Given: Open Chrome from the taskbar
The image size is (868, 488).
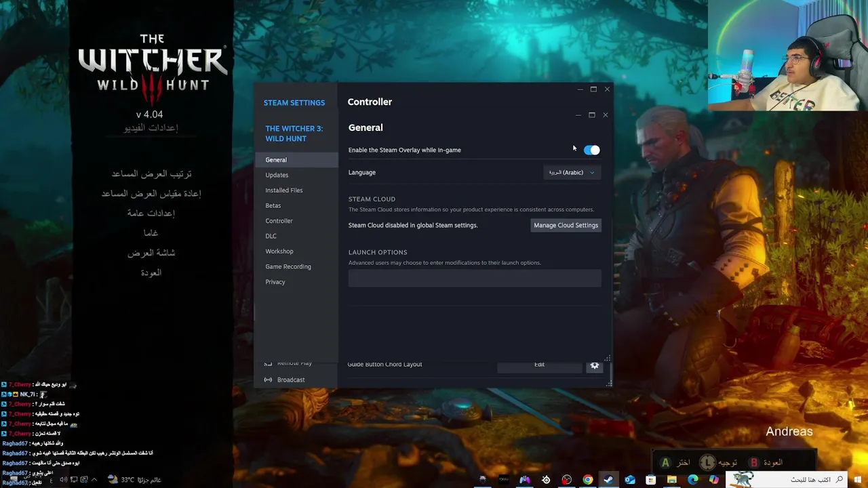Looking at the screenshot, I should (x=588, y=480).
